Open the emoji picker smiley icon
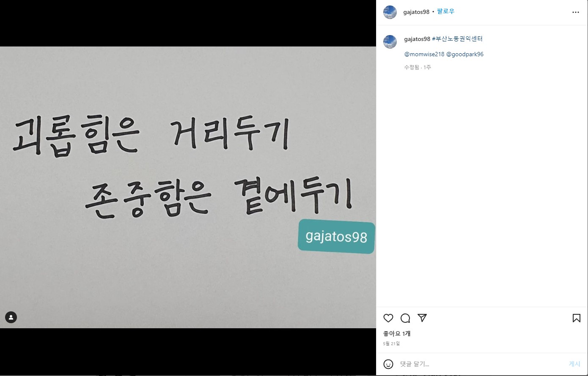The image size is (588, 376). click(x=388, y=364)
